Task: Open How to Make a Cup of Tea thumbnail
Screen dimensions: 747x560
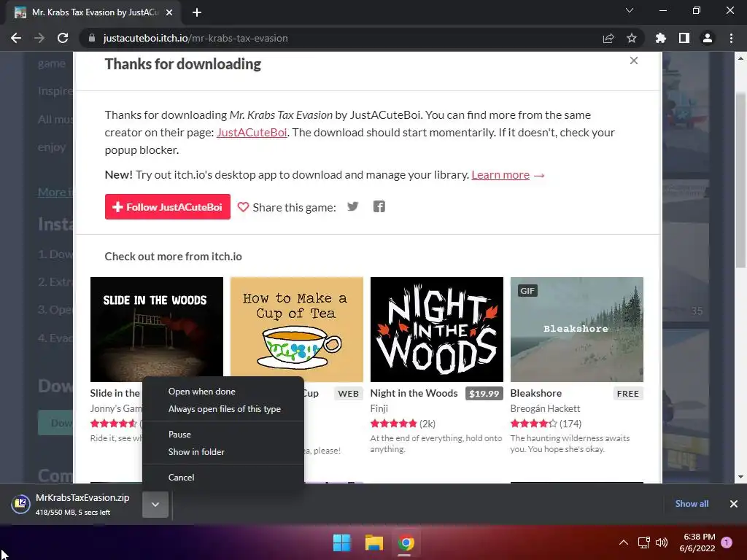Action: pos(297,330)
